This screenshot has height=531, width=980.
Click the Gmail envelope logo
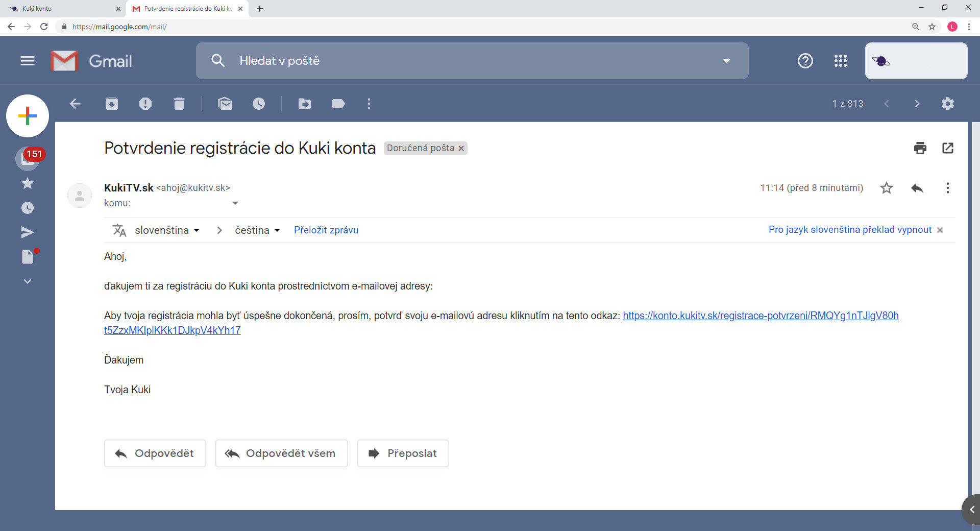point(64,61)
